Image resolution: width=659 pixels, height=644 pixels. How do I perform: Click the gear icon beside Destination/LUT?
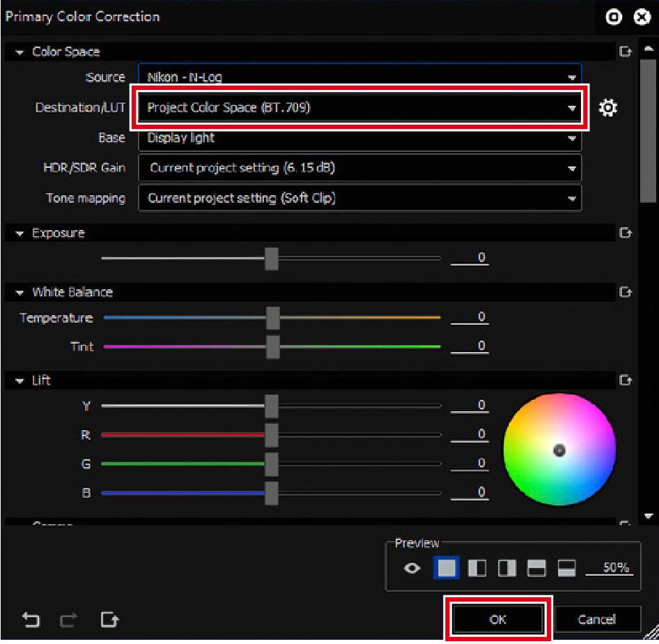(x=608, y=108)
